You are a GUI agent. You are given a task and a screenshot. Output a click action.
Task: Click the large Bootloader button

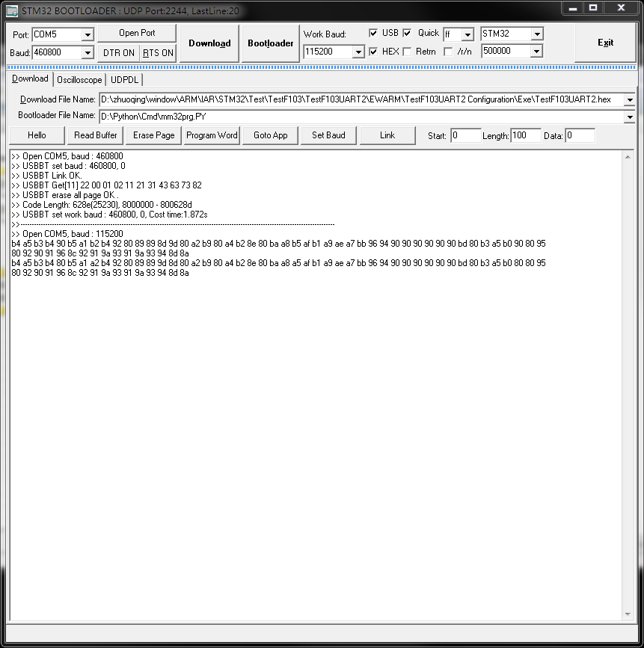click(271, 43)
